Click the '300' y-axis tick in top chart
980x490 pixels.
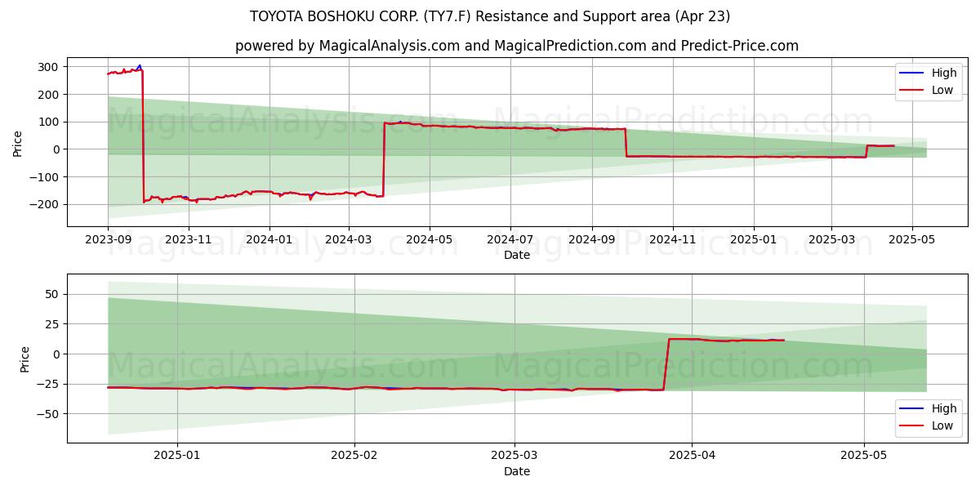pos(49,67)
